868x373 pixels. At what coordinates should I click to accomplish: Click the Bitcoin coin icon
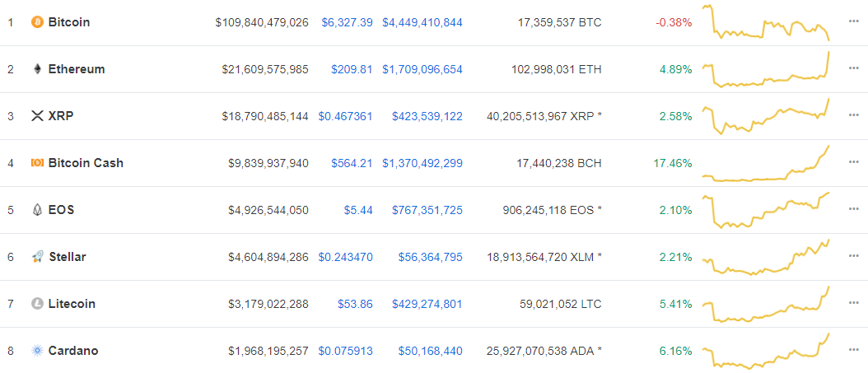(37, 22)
